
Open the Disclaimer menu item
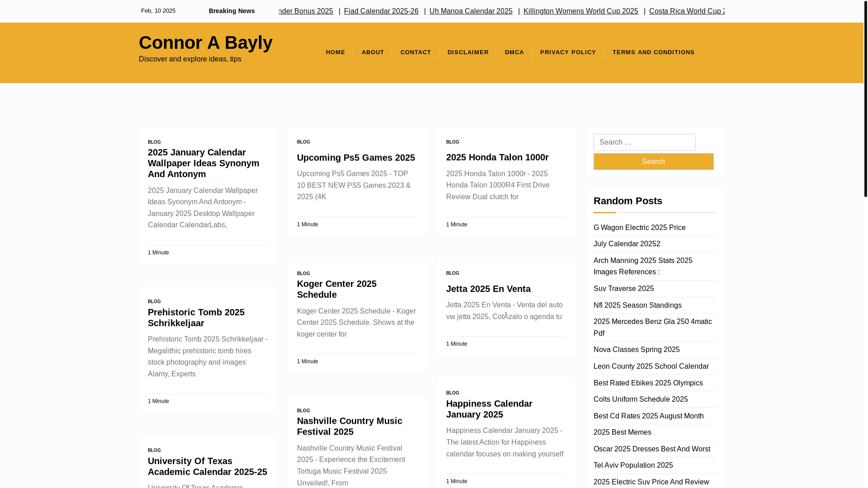coord(468,52)
